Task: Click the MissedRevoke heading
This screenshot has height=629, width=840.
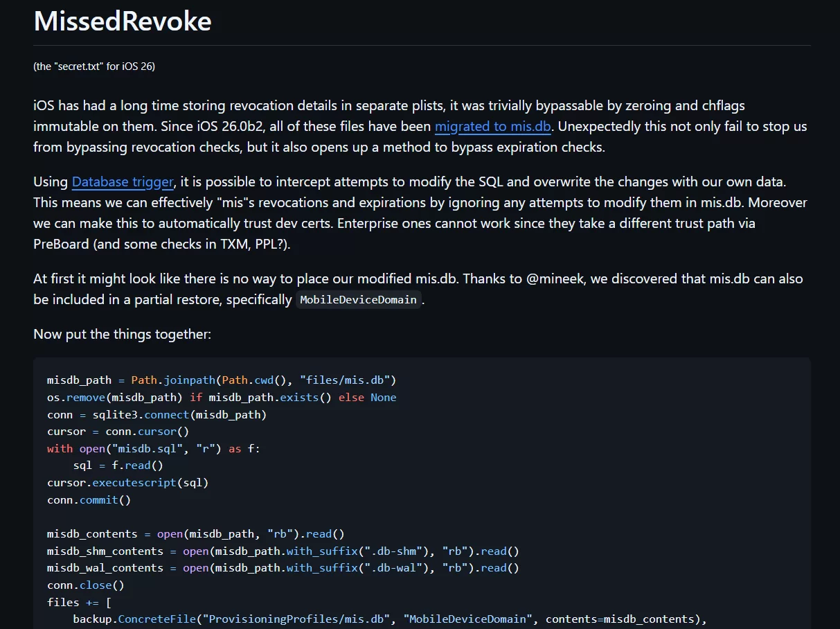Action: pos(123,21)
